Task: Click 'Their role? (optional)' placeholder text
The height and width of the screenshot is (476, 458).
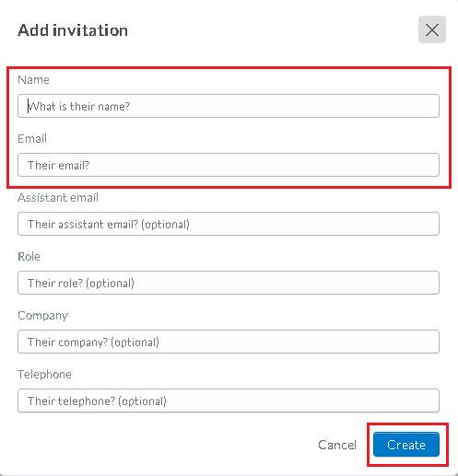Action: click(81, 284)
